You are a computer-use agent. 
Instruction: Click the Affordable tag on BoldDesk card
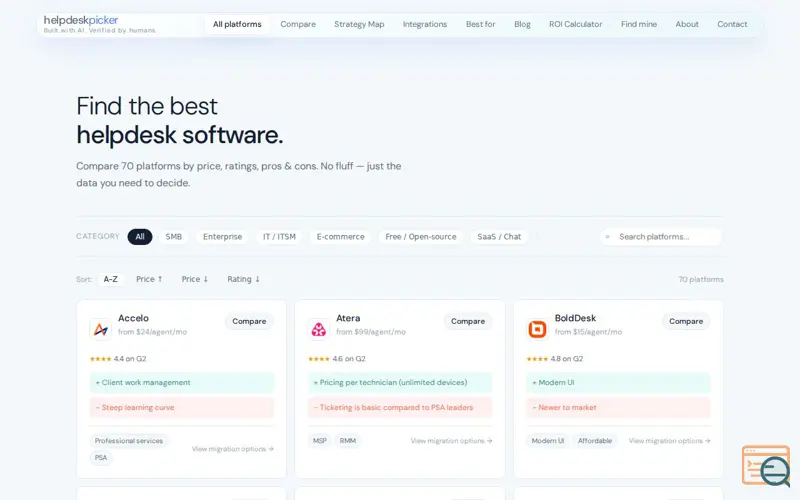(x=595, y=441)
